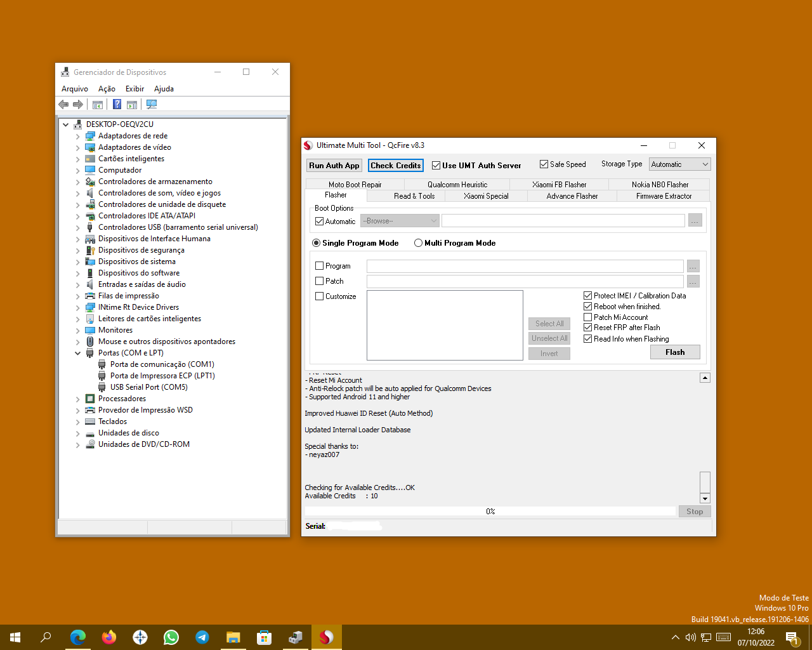Switch to the Xiaomi Special tab
Viewport: 812px width, 650px height.
pos(486,196)
